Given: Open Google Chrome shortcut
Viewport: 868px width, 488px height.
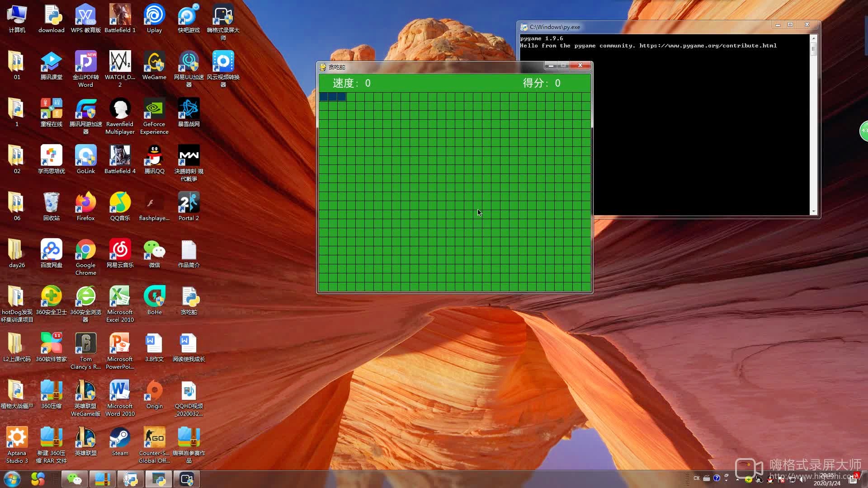Looking at the screenshot, I should [x=85, y=257].
